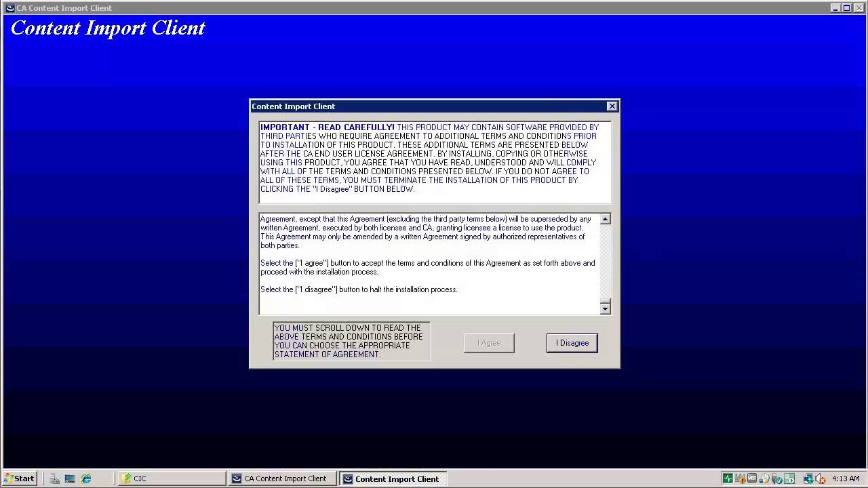Click 'Select the ["I disagree"] button to halt' line
868x488 pixels.
tap(359, 289)
